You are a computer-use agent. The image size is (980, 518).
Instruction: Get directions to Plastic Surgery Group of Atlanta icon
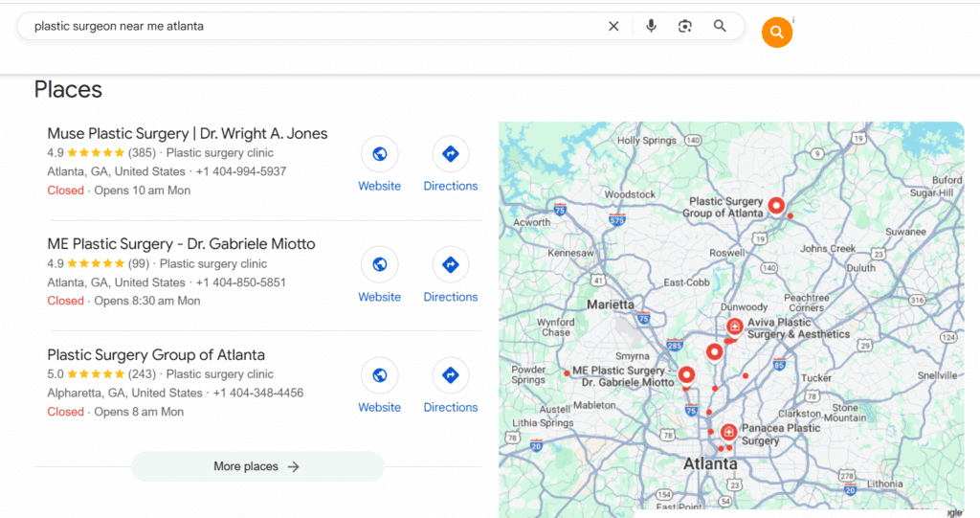click(x=451, y=375)
